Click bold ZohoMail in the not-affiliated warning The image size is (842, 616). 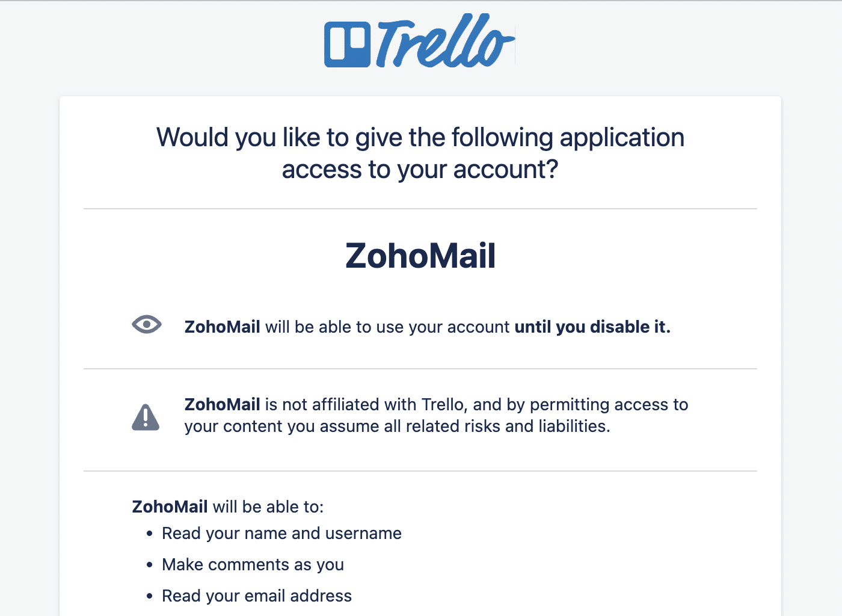[x=222, y=404]
